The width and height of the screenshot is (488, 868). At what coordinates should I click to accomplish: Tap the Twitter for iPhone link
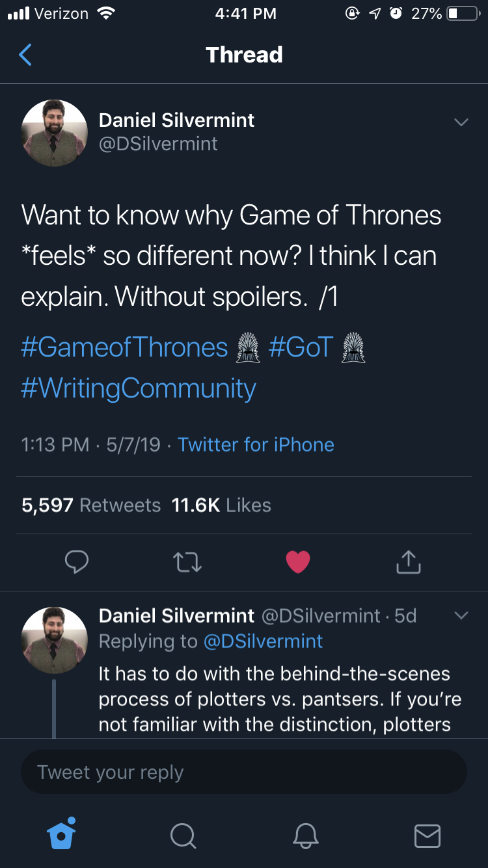click(256, 445)
